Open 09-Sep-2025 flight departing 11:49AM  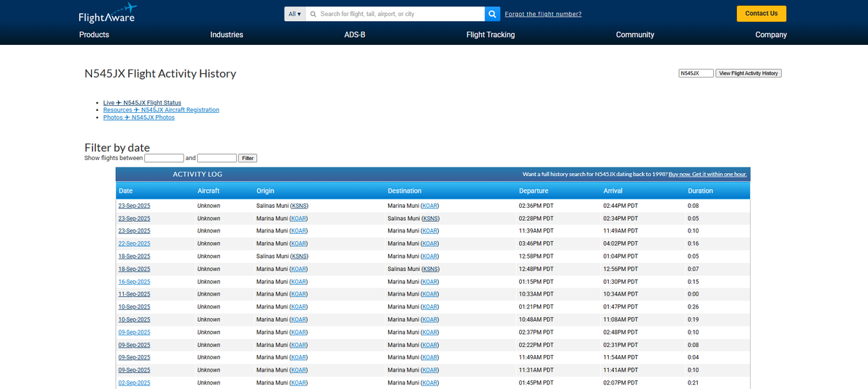[134, 357]
